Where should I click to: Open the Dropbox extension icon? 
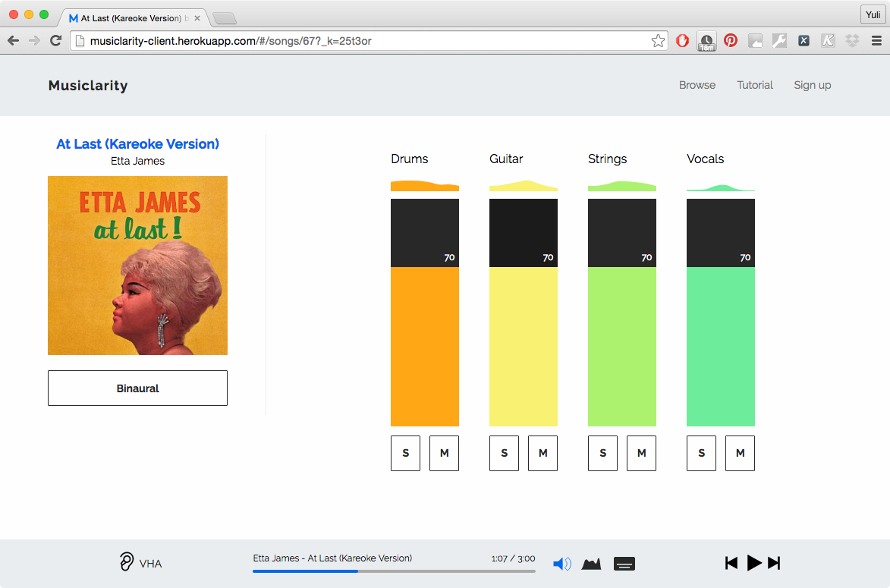852,41
